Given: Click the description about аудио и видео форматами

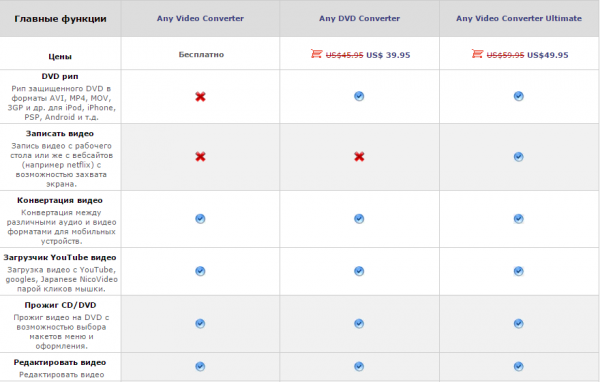Looking at the screenshot, I should [61, 227].
